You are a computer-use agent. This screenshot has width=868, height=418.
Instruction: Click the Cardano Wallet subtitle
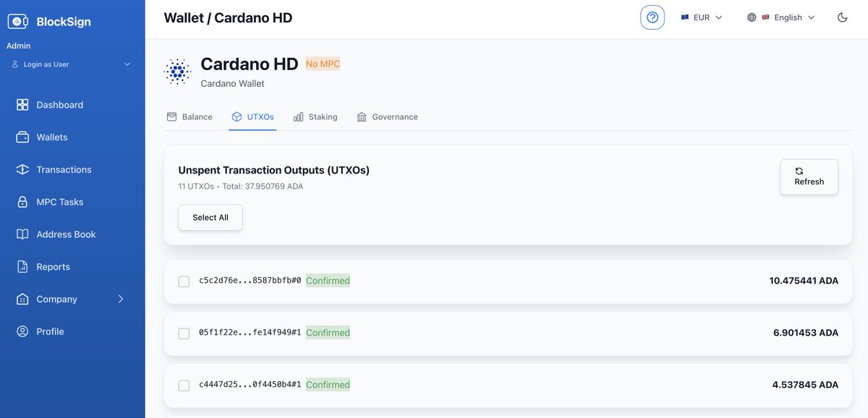(232, 84)
